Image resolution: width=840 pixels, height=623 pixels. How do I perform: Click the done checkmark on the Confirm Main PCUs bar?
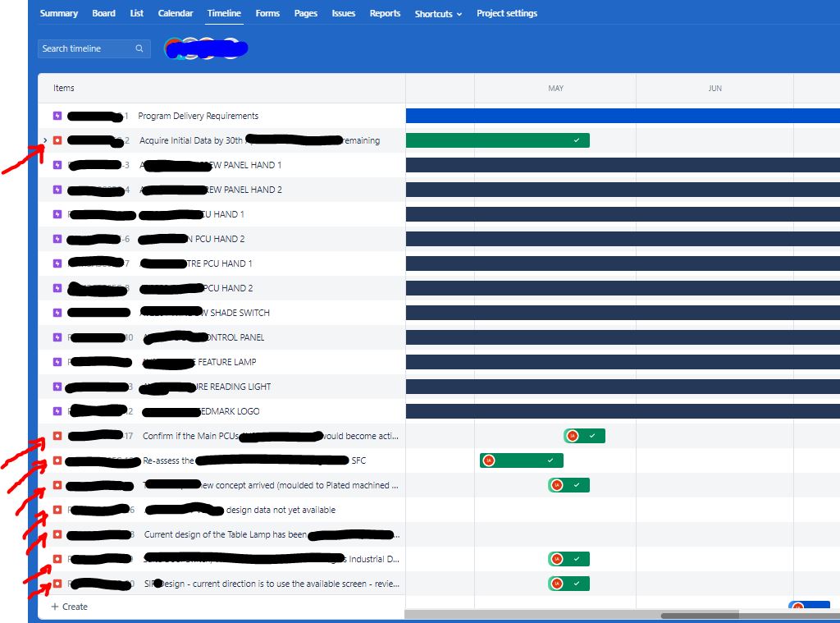592,436
